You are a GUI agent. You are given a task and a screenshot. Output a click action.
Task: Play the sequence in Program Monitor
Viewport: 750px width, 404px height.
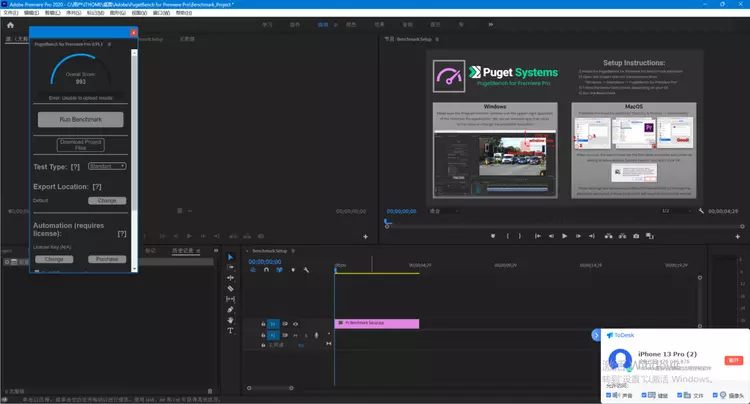[564, 236]
